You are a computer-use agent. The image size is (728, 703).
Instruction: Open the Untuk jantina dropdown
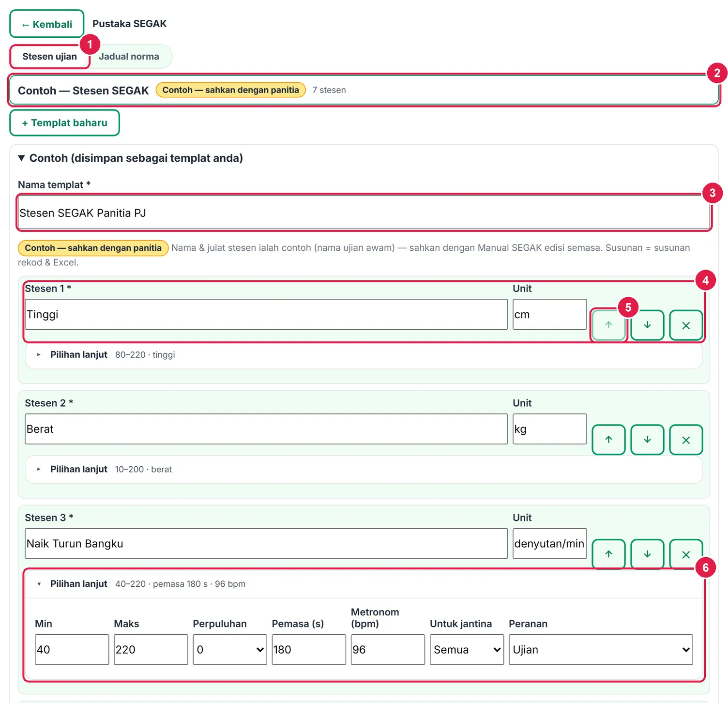467,650
